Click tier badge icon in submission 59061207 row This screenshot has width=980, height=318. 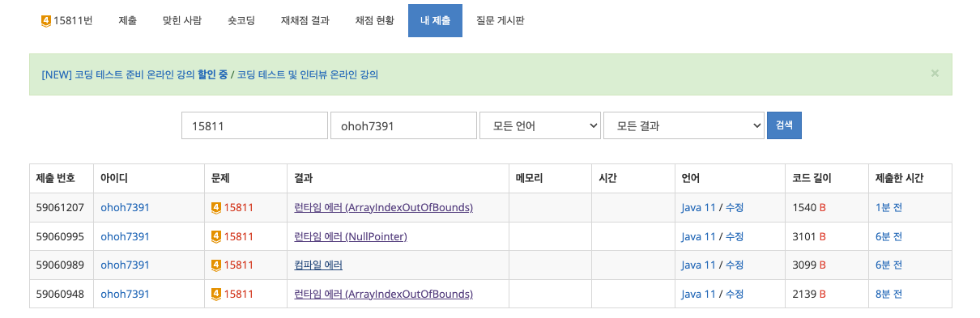coord(216,207)
